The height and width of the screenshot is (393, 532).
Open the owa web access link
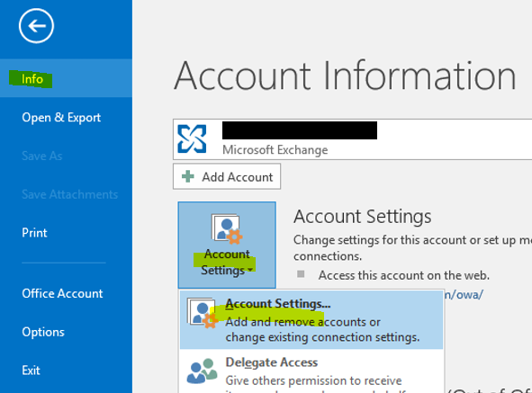[x=464, y=295]
